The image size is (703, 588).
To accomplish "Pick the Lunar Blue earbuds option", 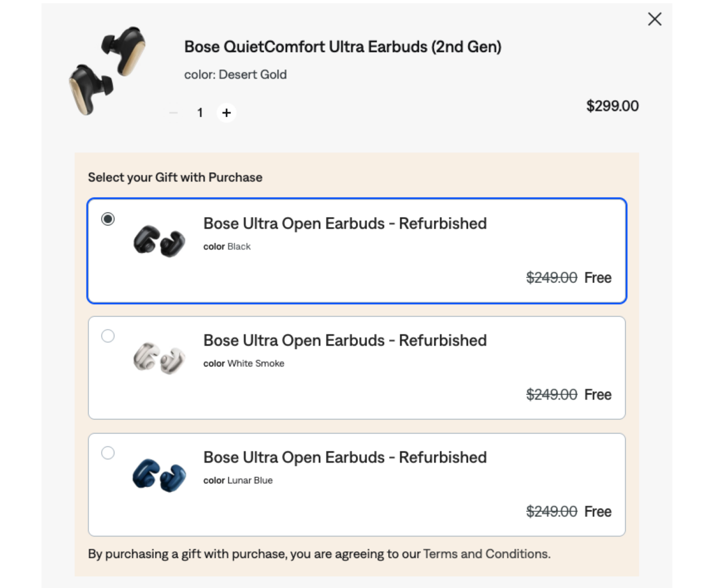I will [x=108, y=453].
